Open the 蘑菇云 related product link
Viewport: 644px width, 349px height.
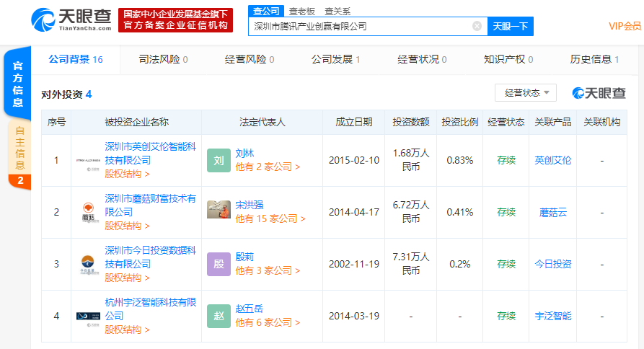(x=553, y=212)
